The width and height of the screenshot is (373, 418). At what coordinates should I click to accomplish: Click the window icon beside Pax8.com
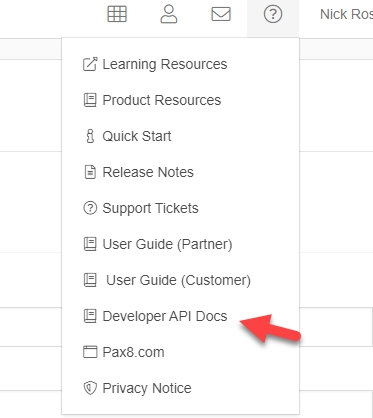90,352
